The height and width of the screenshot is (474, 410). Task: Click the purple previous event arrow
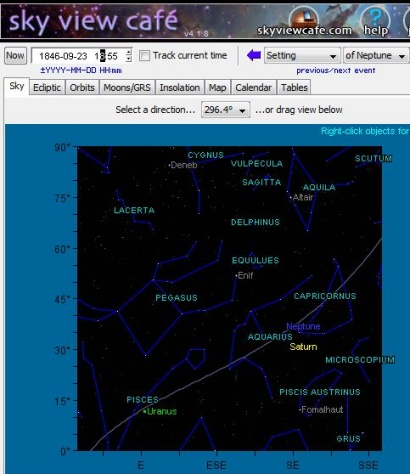click(x=254, y=55)
